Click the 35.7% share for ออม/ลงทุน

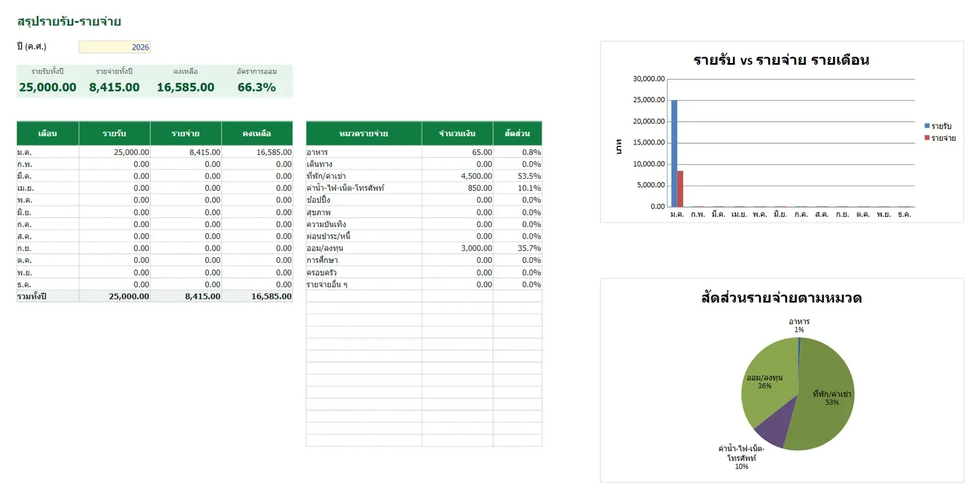[518, 248]
